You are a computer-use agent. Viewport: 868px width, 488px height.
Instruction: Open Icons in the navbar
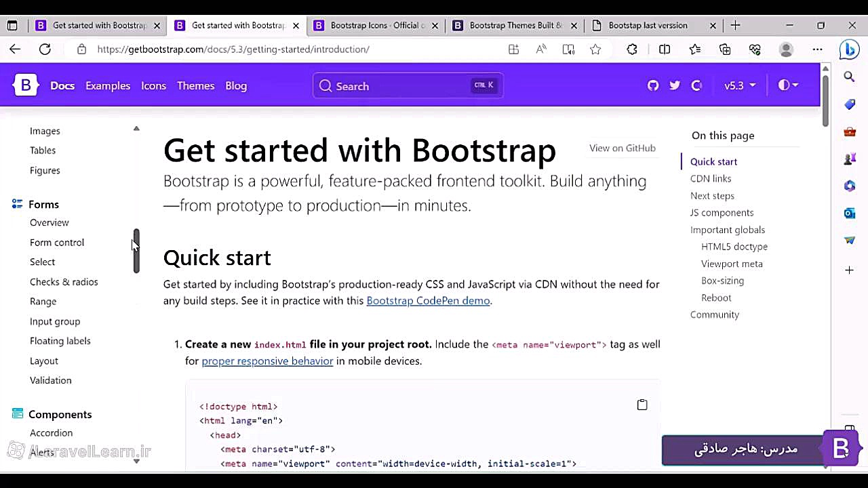pos(153,85)
